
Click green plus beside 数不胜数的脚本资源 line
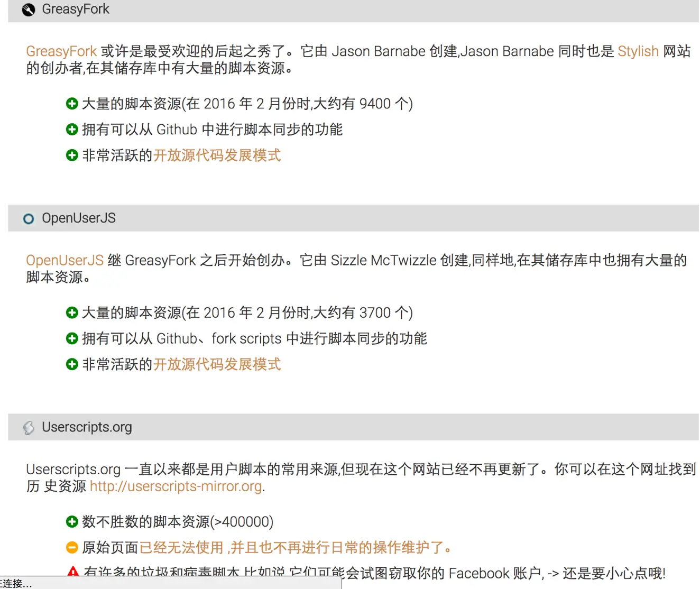coord(72,522)
